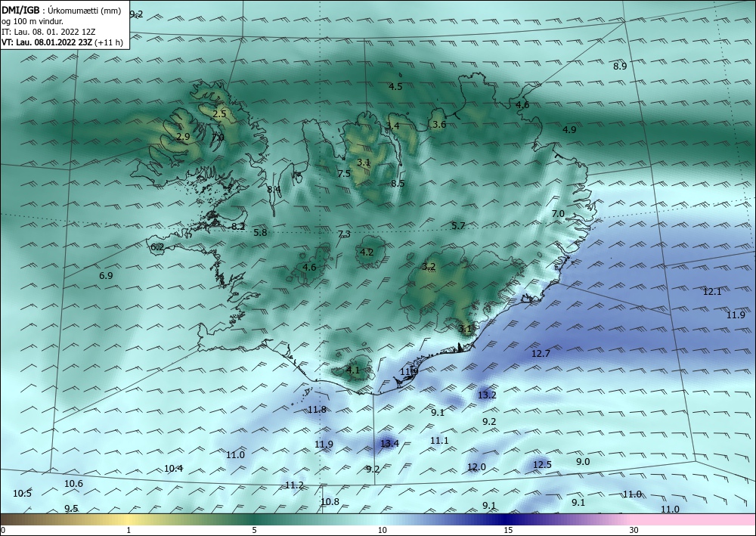Click the 12.5 map value
This screenshot has height=536, width=756.
pyautogui.click(x=542, y=465)
